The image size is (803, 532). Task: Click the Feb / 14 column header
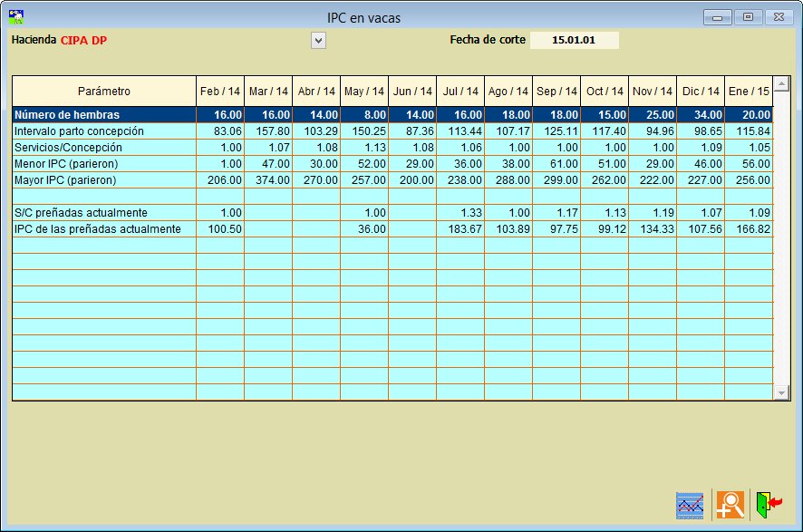tap(220, 92)
